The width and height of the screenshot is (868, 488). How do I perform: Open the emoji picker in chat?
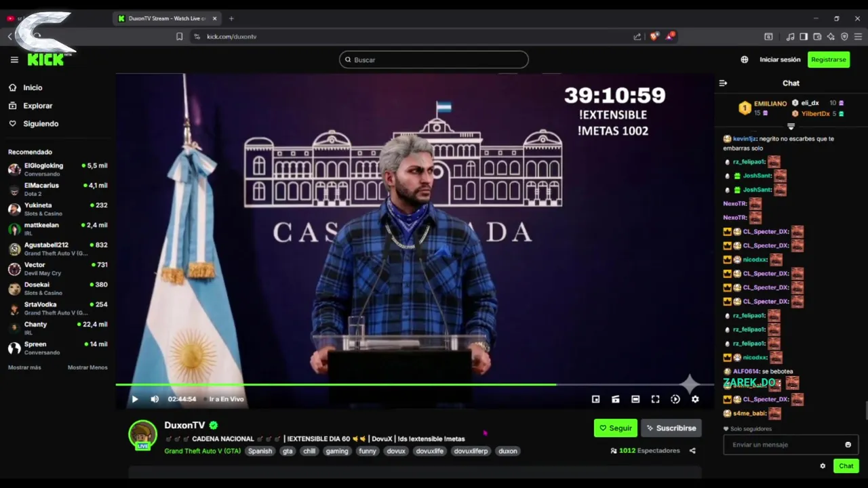[x=848, y=445]
